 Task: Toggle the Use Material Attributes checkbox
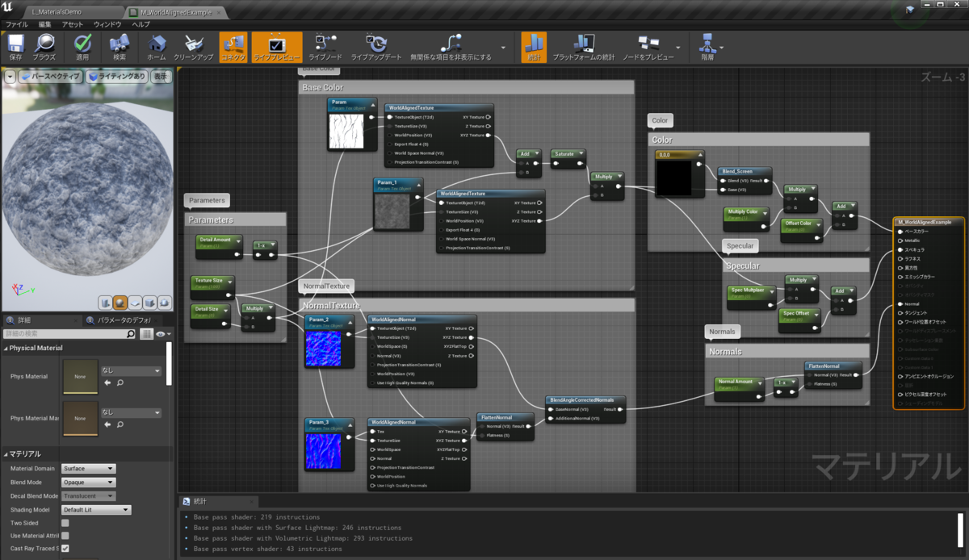click(65, 536)
